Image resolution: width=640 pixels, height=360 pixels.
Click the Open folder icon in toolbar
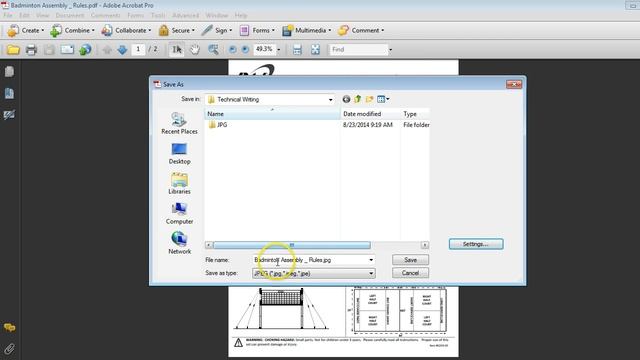pyautogui.click(x=13, y=50)
